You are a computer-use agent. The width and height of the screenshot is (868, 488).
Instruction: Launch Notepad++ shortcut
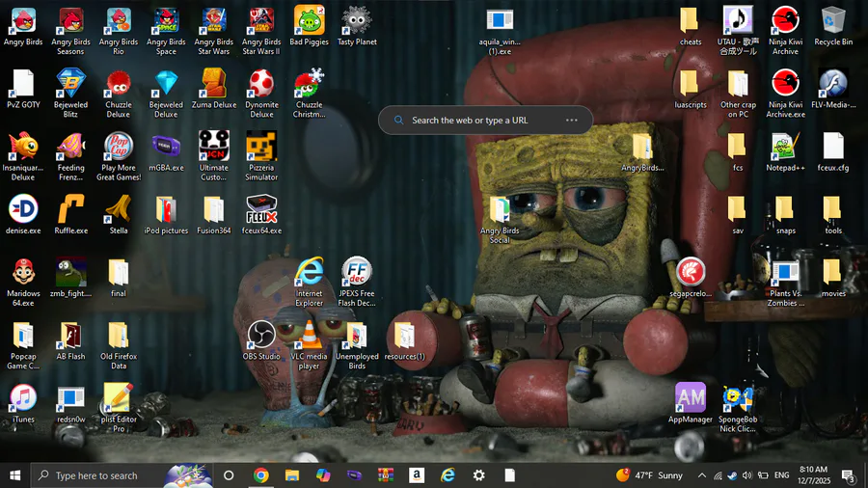(785, 151)
